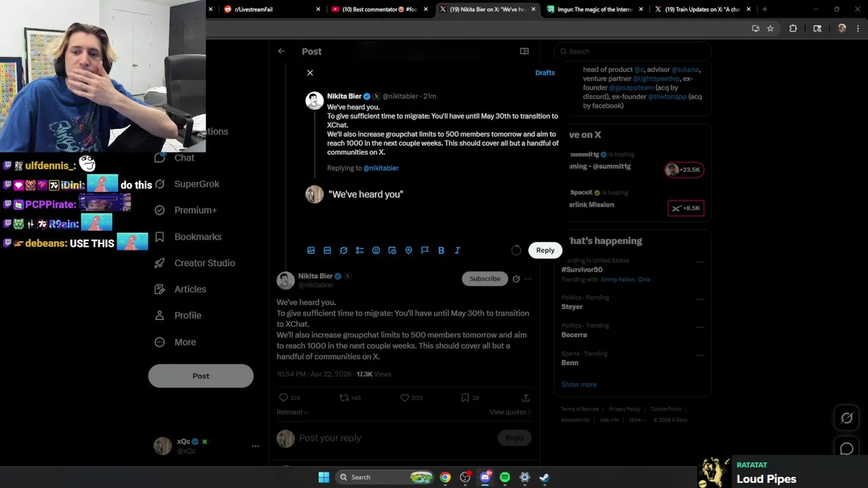
Task: Open SuperGrok in sidebar
Action: (186, 184)
